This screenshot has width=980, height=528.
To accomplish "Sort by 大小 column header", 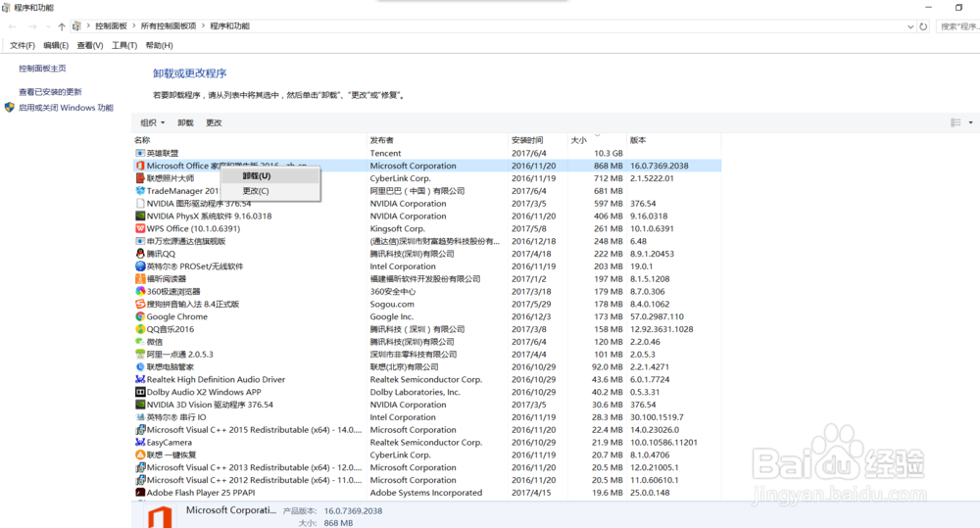I will [x=597, y=140].
